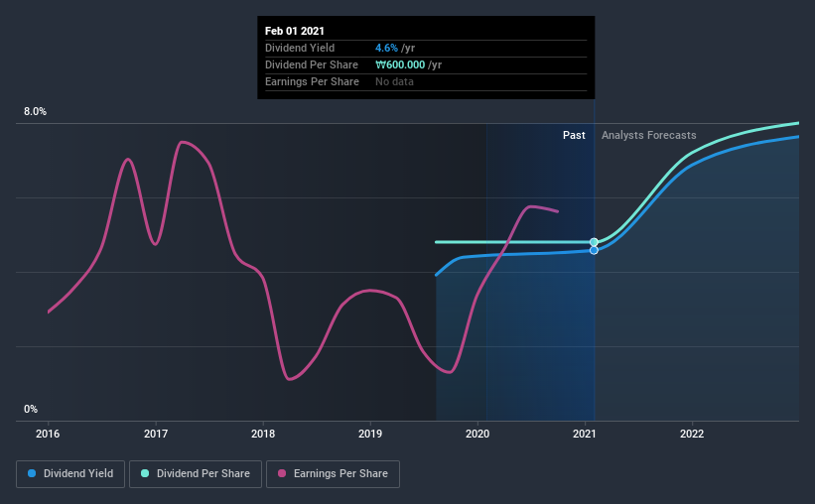Screen dimensions: 815x504
Task: Click the 2018 x-axis label
Action: [x=263, y=434]
